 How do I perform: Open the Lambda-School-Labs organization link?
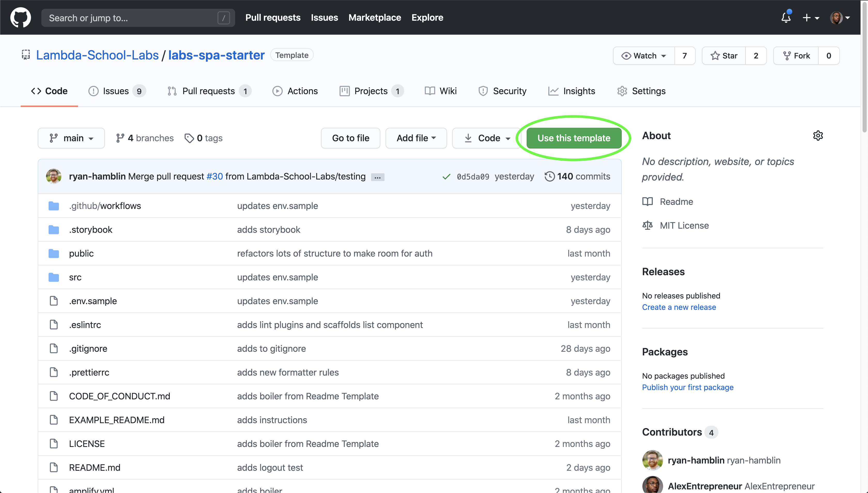[x=97, y=55]
